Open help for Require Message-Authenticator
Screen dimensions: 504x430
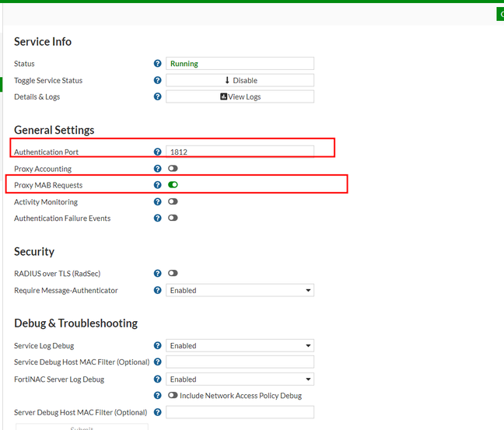pos(158,291)
